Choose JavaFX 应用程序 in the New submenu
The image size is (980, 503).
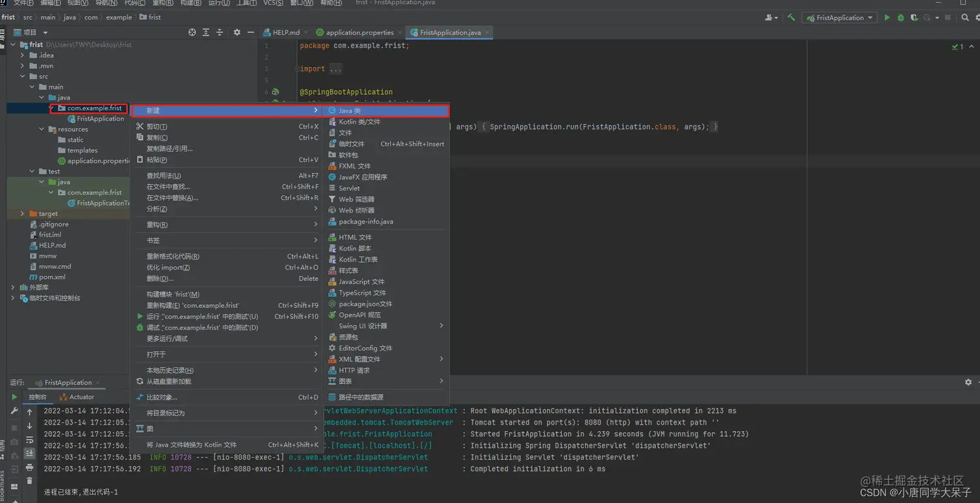tap(386, 177)
